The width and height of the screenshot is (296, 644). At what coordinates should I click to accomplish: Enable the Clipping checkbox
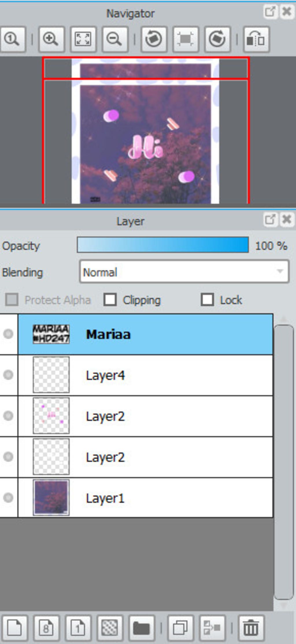tap(110, 300)
